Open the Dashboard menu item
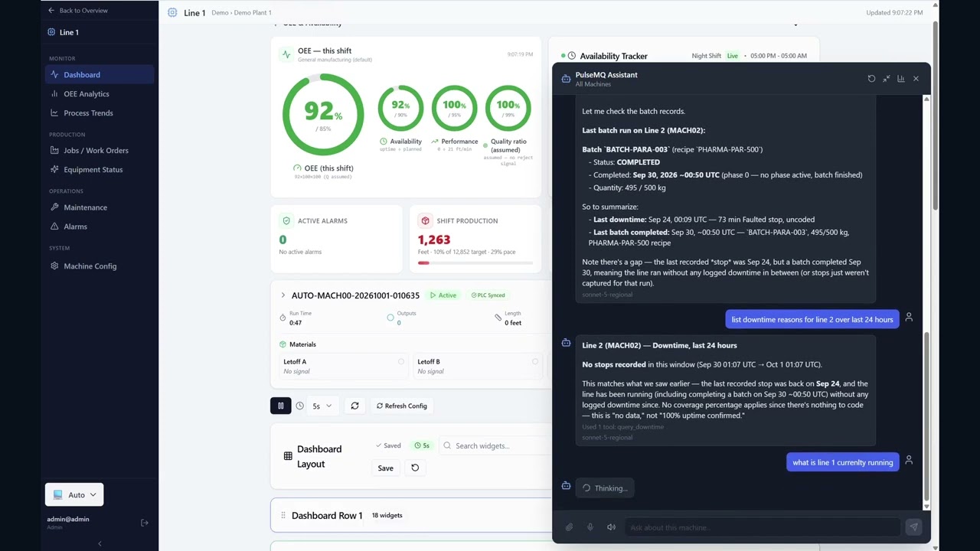Screen dimensions: 980x551 (x=100, y=75)
